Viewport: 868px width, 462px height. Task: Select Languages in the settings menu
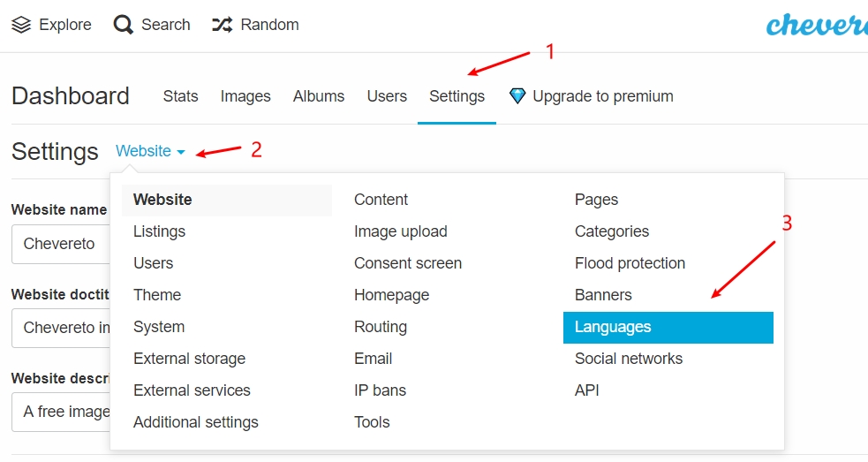pos(668,328)
